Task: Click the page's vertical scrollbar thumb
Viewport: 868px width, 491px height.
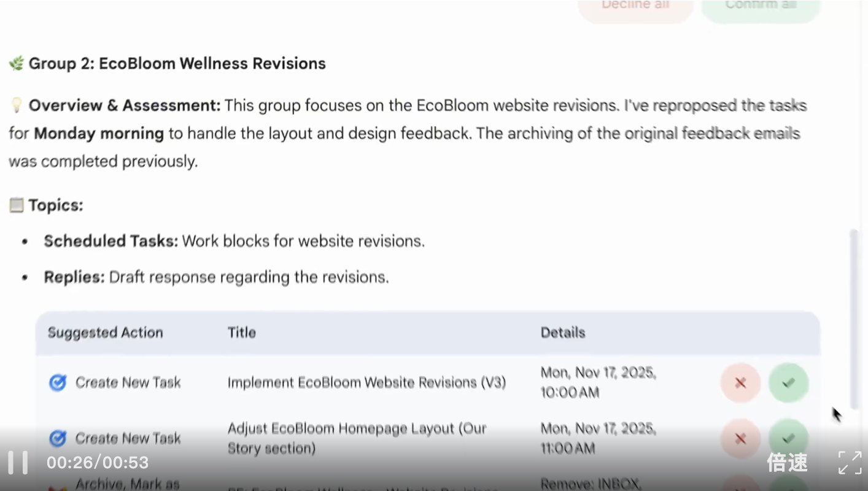Action: coord(853,319)
